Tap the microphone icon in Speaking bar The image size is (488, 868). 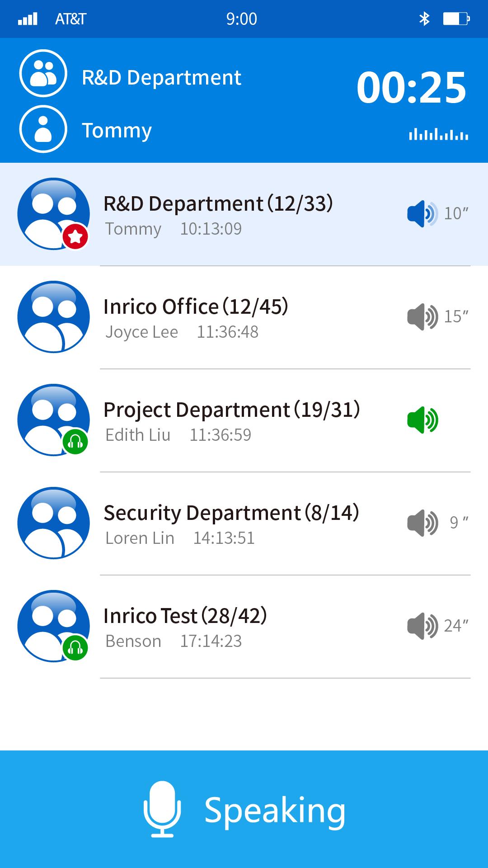pos(162,809)
